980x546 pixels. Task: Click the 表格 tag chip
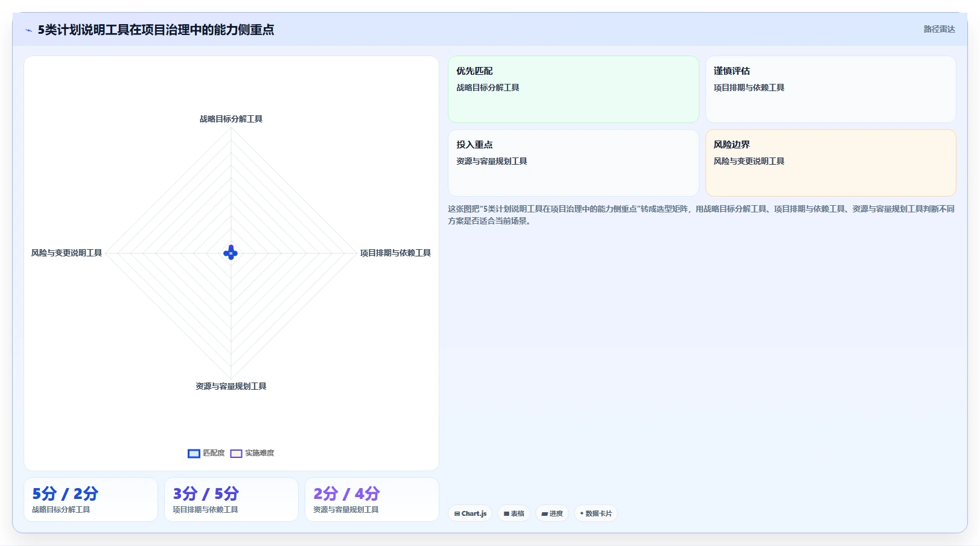514,513
